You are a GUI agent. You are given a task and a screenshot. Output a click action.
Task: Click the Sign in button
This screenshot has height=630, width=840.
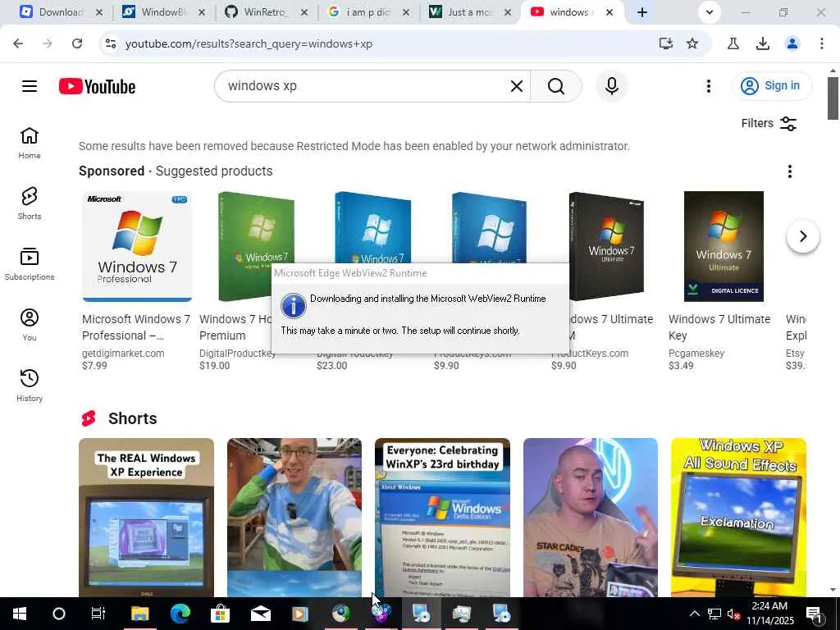[772, 85]
